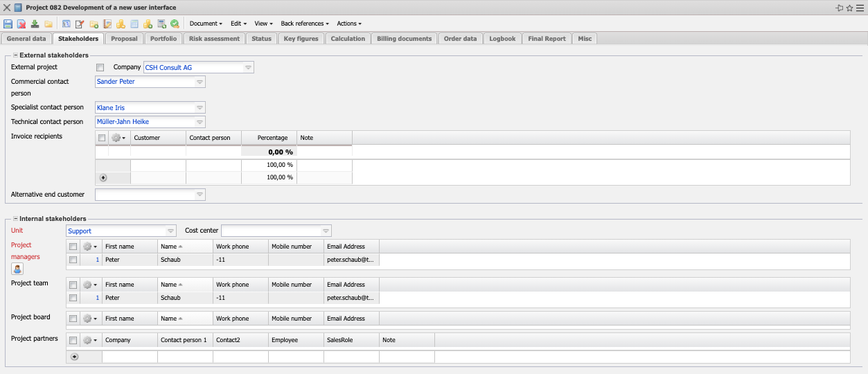The image size is (868, 374).
Task: Enable the External project checkbox
Action: (100, 67)
